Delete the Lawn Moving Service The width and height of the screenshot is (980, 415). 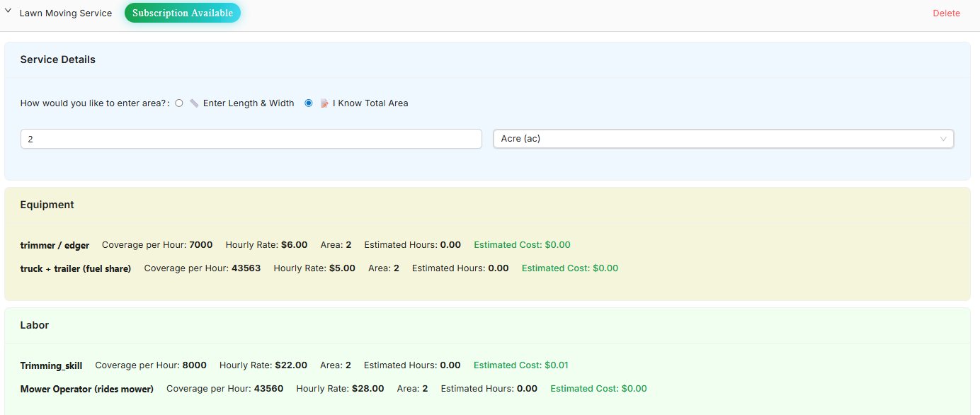(946, 13)
